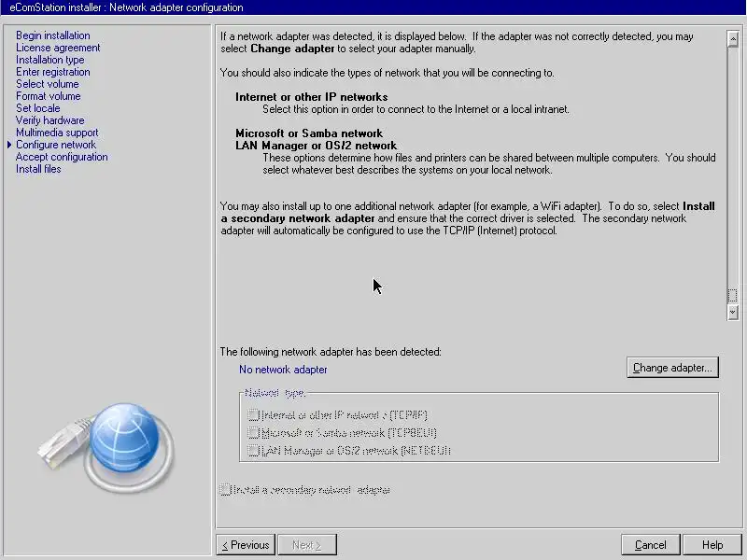
Task: Click the greyed-out Next button
Action: 307,545
